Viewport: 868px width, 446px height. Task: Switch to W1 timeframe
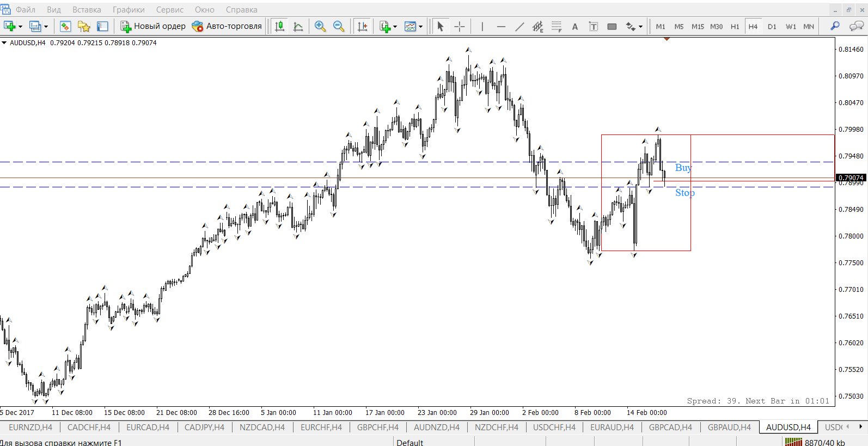791,26
